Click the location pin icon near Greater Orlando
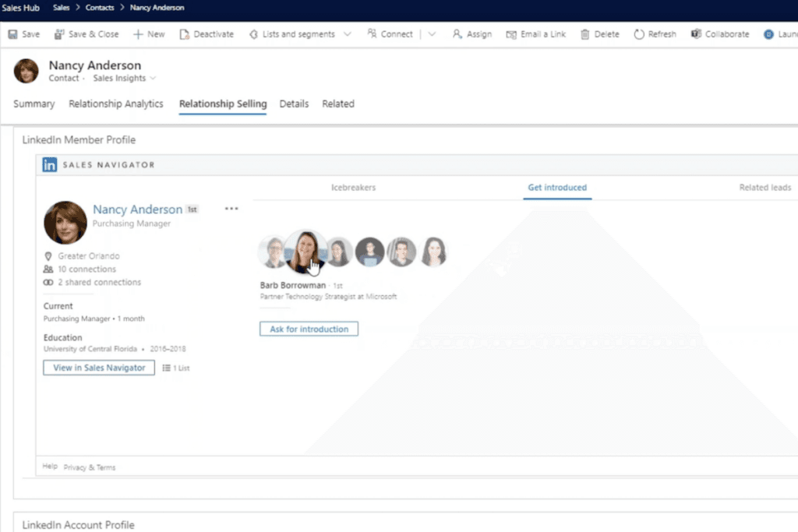The width and height of the screenshot is (798, 532). pos(48,255)
